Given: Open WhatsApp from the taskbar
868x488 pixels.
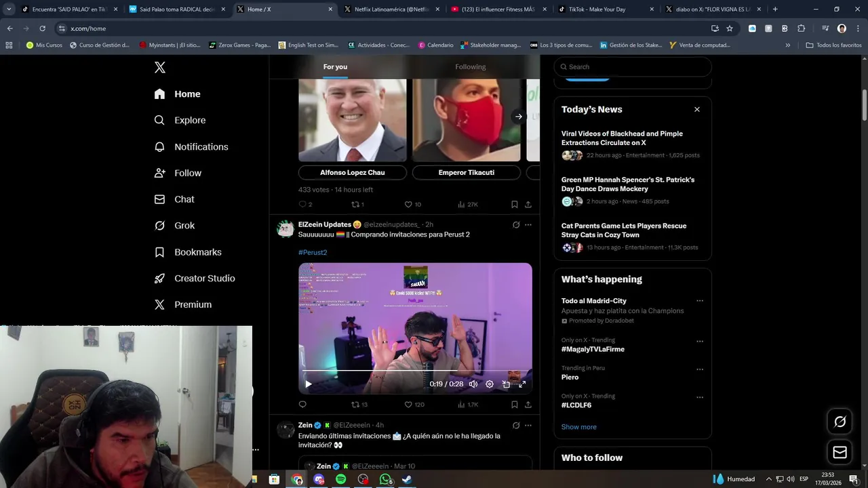Looking at the screenshot, I should coord(386,479).
